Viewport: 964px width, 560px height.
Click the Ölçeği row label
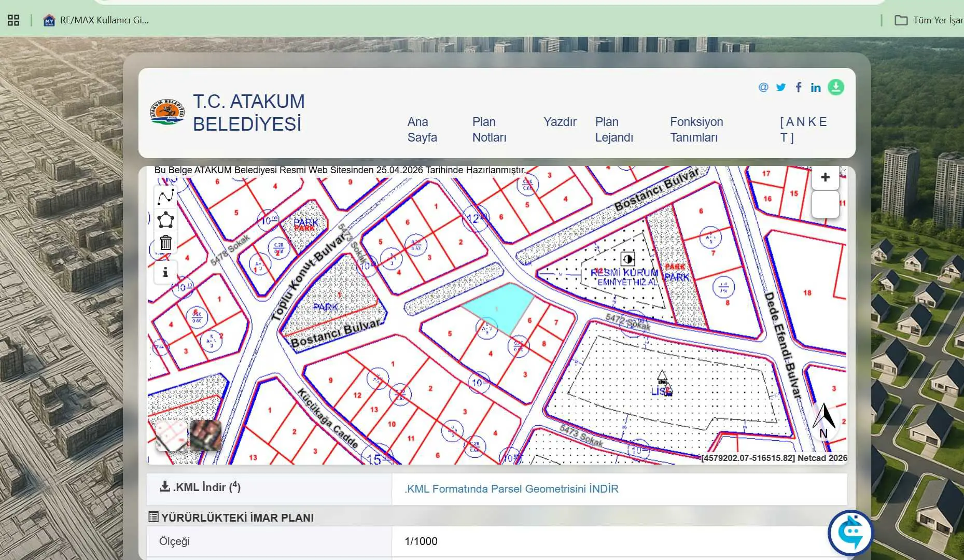(174, 541)
